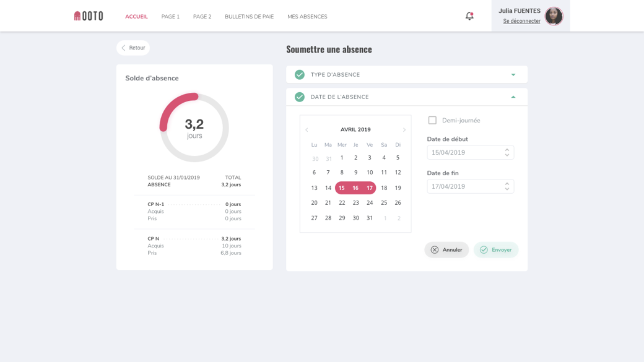The height and width of the screenshot is (362, 644).
Task: Select April 10 in calendar
Action: (370, 173)
